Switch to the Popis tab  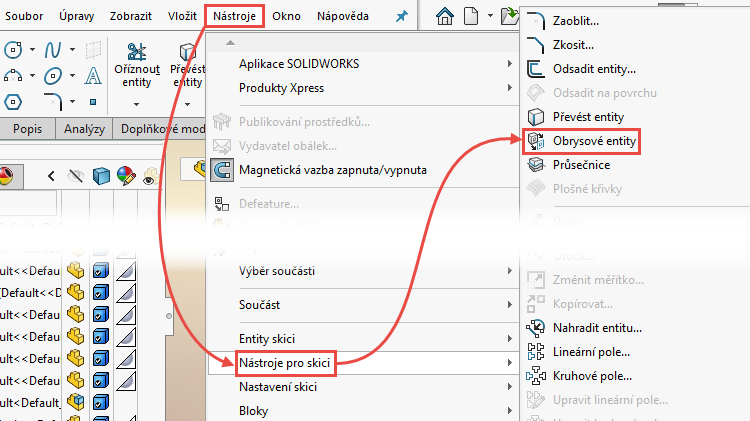click(x=27, y=129)
